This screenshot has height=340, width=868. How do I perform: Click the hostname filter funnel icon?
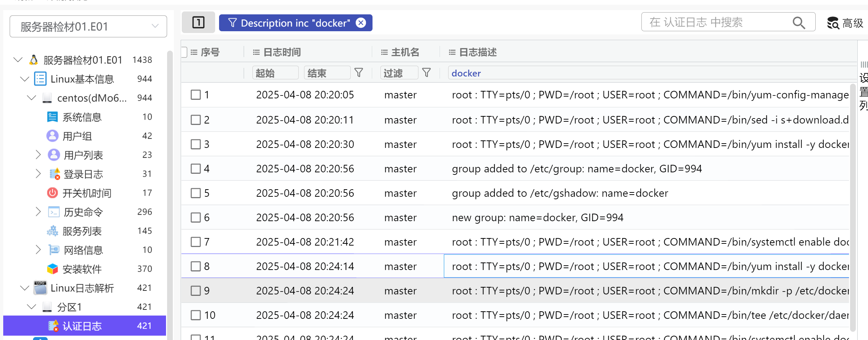coord(426,73)
